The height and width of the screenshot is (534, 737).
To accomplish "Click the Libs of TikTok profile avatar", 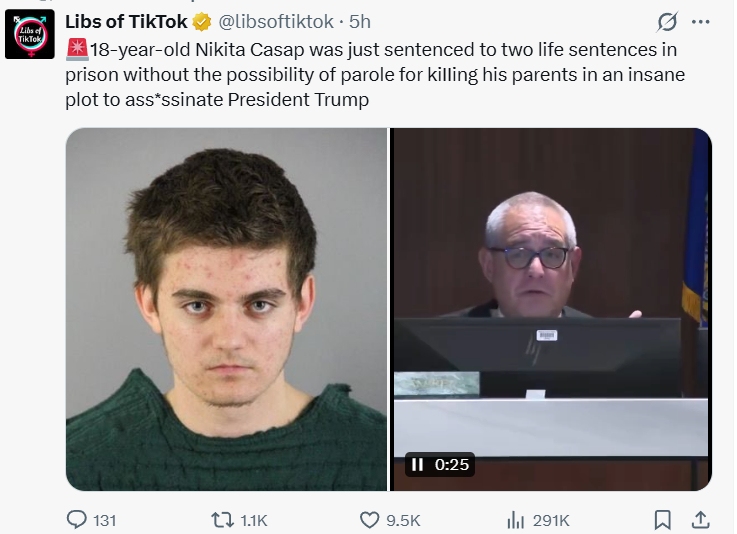I will pyautogui.click(x=29, y=34).
